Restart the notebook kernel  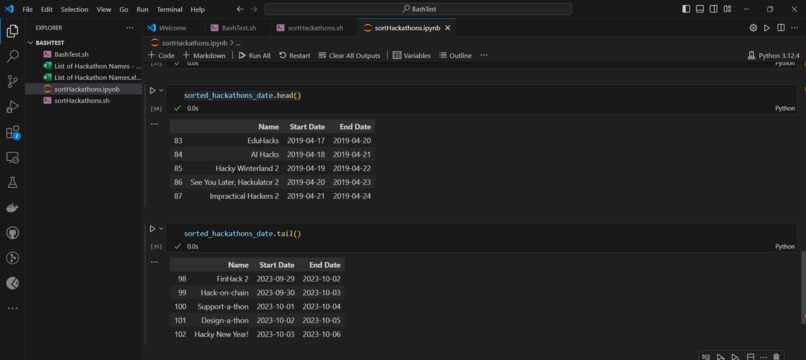[295, 56]
